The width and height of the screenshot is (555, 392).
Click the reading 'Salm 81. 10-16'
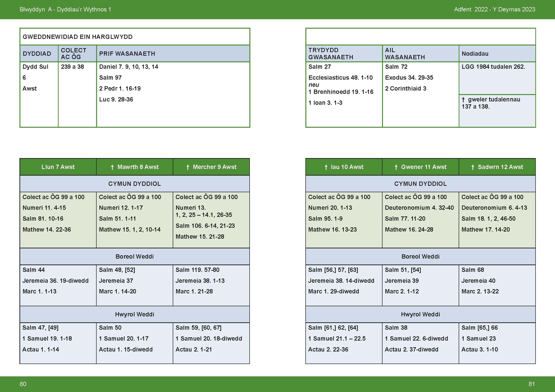43,219
